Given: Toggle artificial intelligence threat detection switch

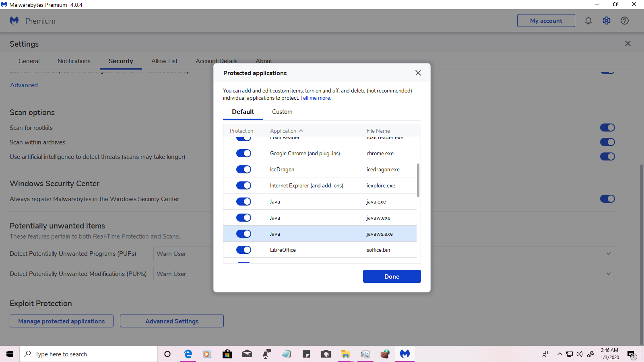Looking at the screenshot, I should pyautogui.click(x=607, y=156).
